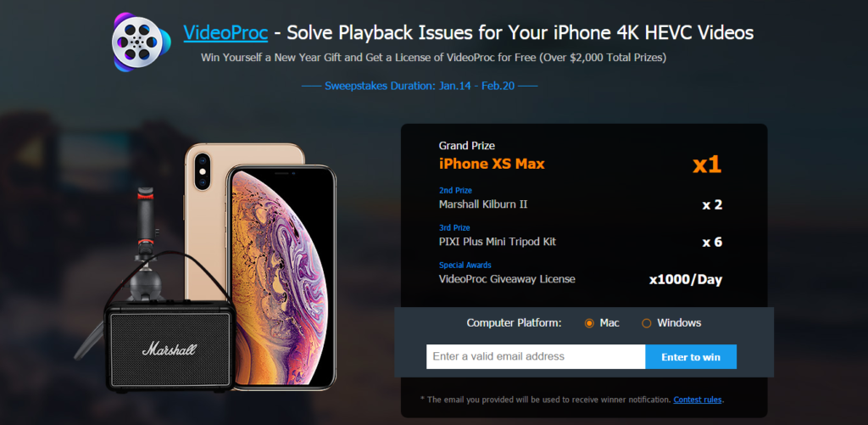Click the VideoProc film reel logo
The height and width of the screenshot is (425, 868).
142,42
